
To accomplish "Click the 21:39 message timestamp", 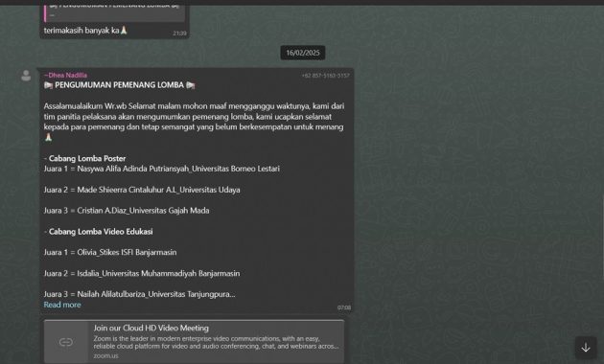I will coord(179,34).
